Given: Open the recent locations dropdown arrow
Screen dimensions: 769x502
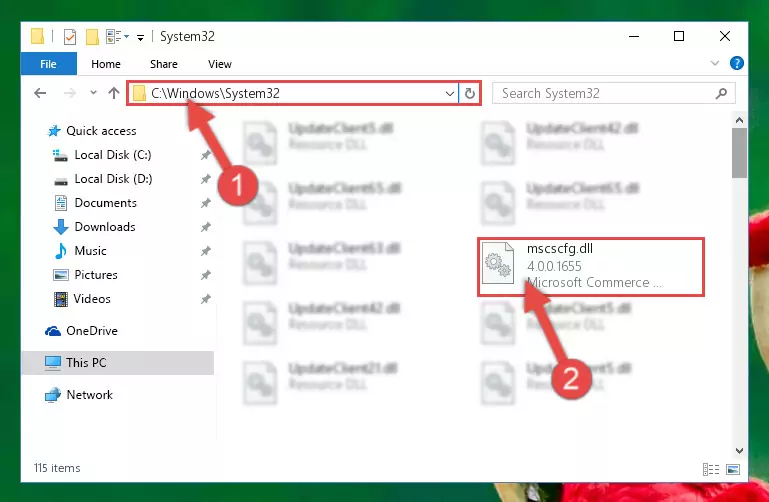Looking at the screenshot, I should point(93,93).
